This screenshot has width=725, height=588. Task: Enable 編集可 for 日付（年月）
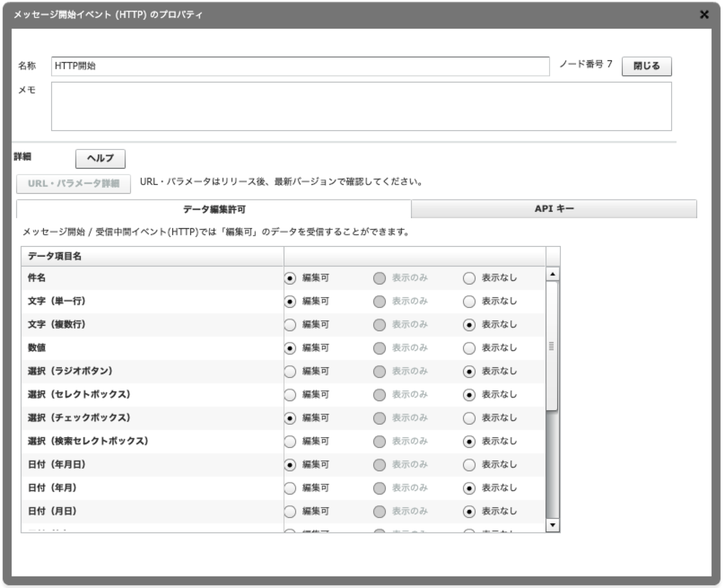[290, 488]
